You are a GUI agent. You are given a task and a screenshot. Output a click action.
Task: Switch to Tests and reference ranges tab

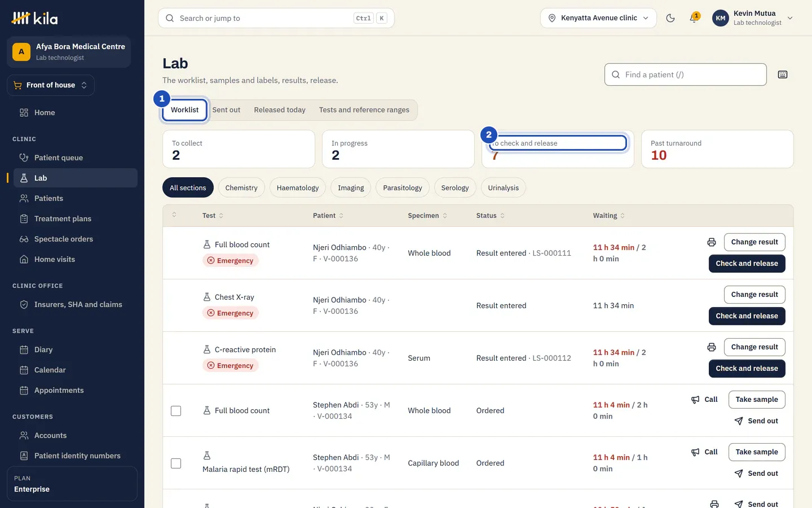[364, 110]
